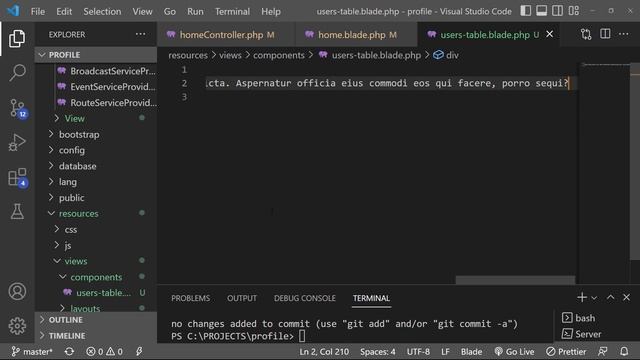The width and height of the screenshot is (640, 360).
Task: Open the File menu
Action: [38, 11]
